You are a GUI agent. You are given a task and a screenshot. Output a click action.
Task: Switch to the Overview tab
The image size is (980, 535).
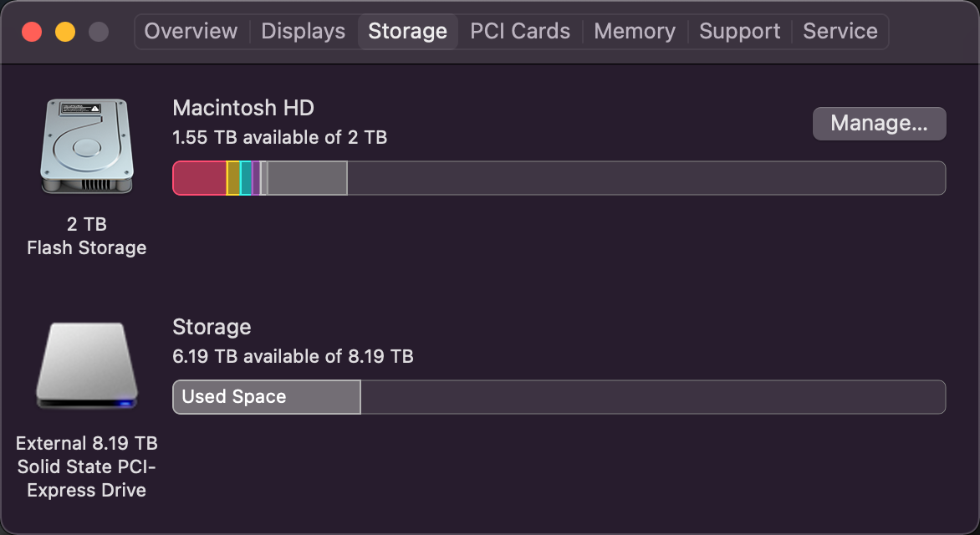tap(191, 32)
